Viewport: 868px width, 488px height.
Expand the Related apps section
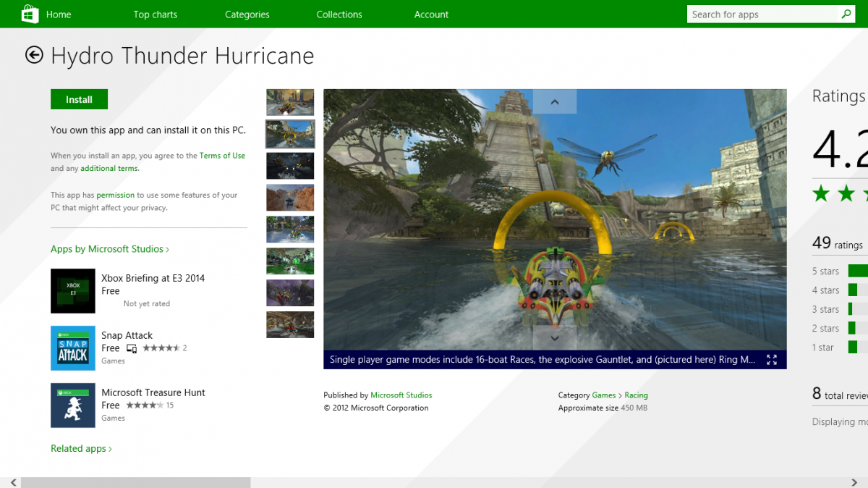pos(81,449)
